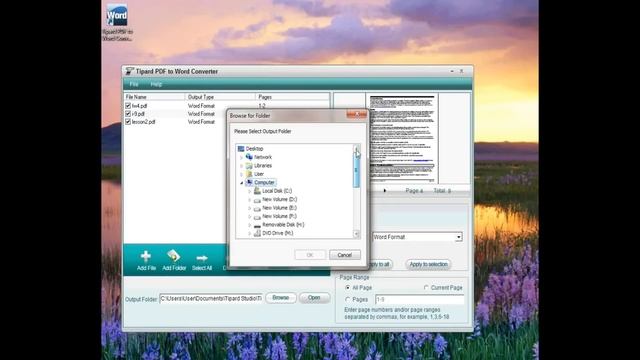Expand New Volume (D:) node
The width and height of the screenshot is (640, 360).
[x=249, y=200]
